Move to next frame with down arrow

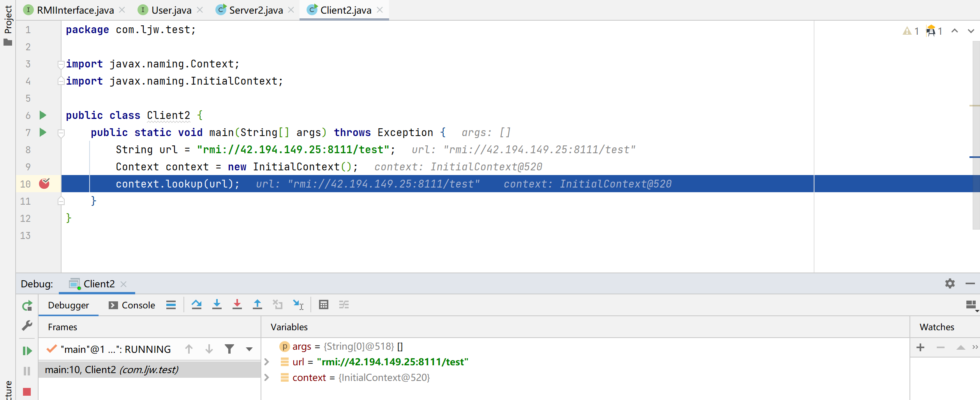tap(209, 349)
